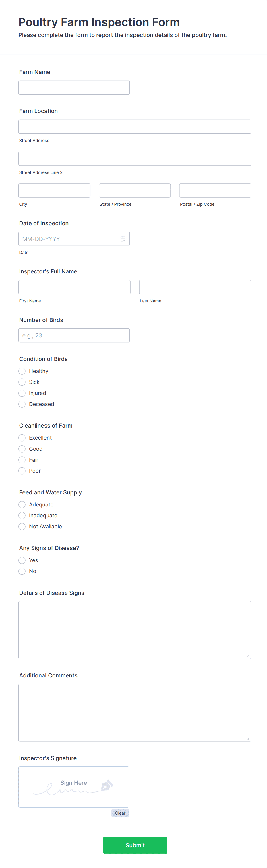Answer Yes to signs of disease
Viewport: 267px width, 868px height.
pyautogui.click(x=22, y=560)
